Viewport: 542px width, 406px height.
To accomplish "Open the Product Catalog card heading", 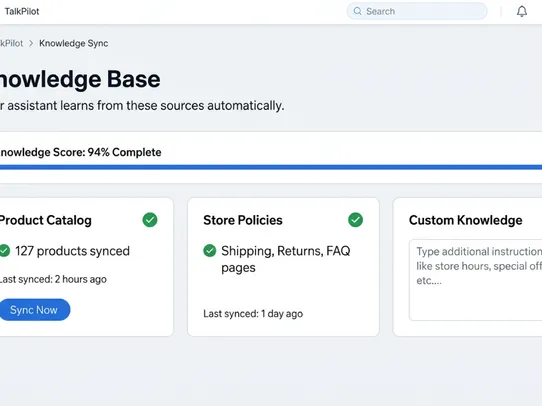I will tap(45, 220).
